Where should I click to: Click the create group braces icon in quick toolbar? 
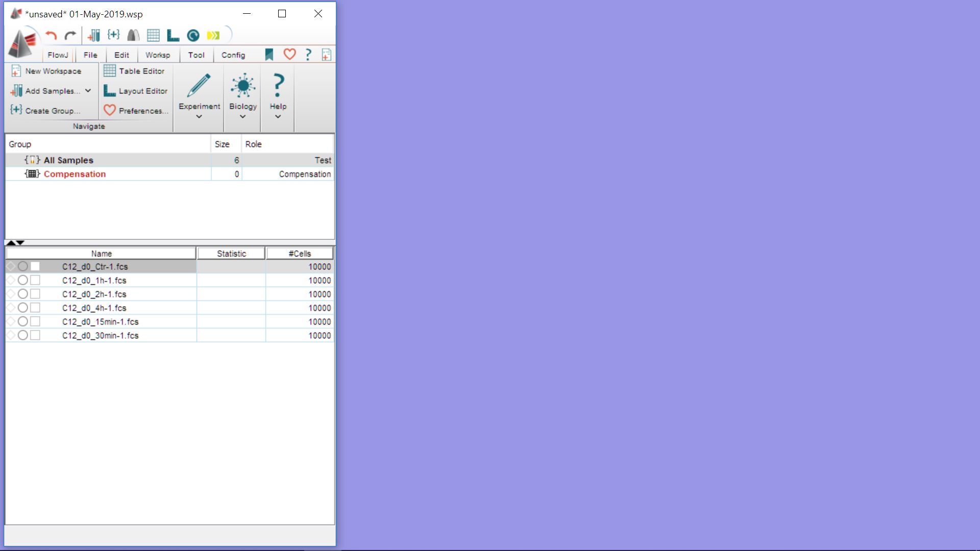tap(113, 35)
